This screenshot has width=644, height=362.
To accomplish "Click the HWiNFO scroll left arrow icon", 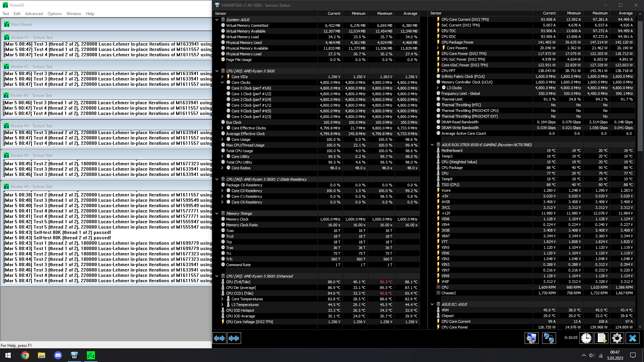I will click(219, 338).
